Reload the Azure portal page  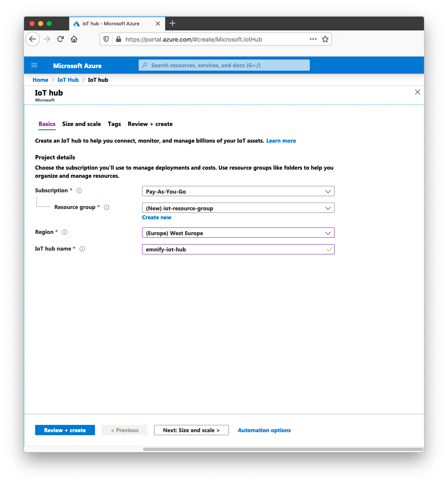60,39
